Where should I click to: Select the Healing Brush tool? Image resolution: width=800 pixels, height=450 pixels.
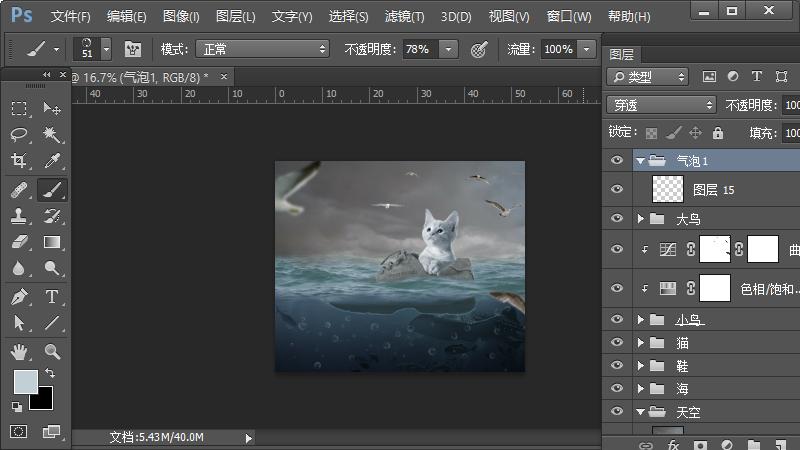pyautogui.click(x=19, y=190)
